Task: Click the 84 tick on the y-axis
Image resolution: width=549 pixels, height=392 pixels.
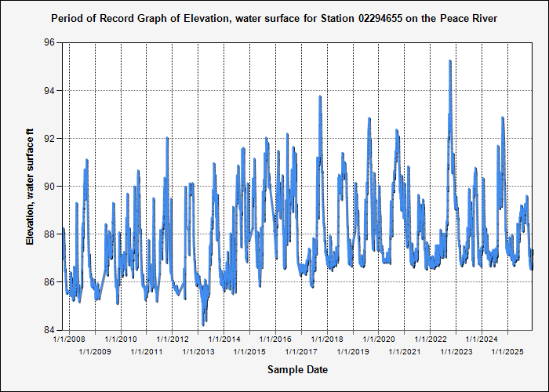Action: [x=49, y=330]
